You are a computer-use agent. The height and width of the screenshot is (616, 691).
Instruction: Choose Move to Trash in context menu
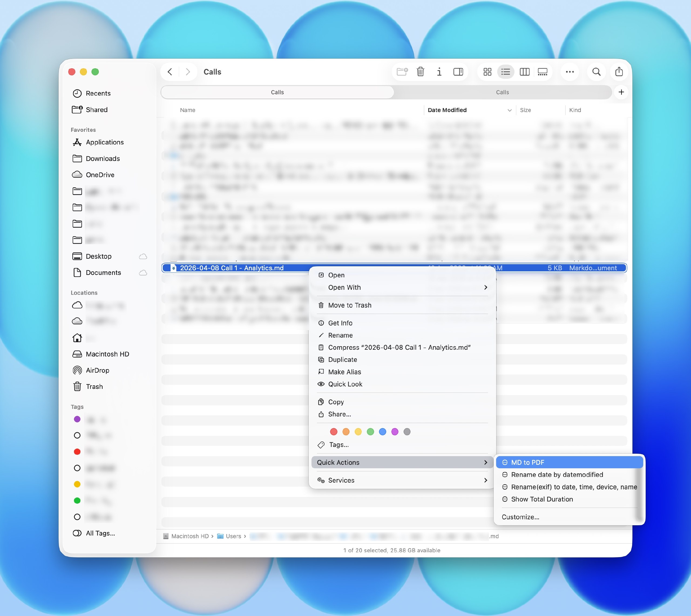pyautogui.click(x=402, y=305)
